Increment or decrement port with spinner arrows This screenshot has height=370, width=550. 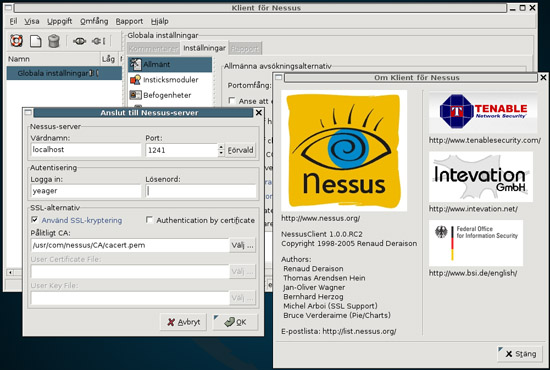pyautogui.click(x=221, y=150)
